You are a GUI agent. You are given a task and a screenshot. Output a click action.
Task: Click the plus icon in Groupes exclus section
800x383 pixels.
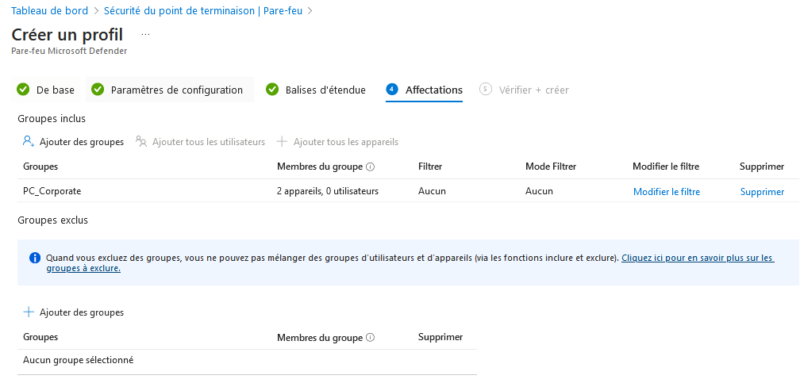pyautogui.click(x=29, y=312)
